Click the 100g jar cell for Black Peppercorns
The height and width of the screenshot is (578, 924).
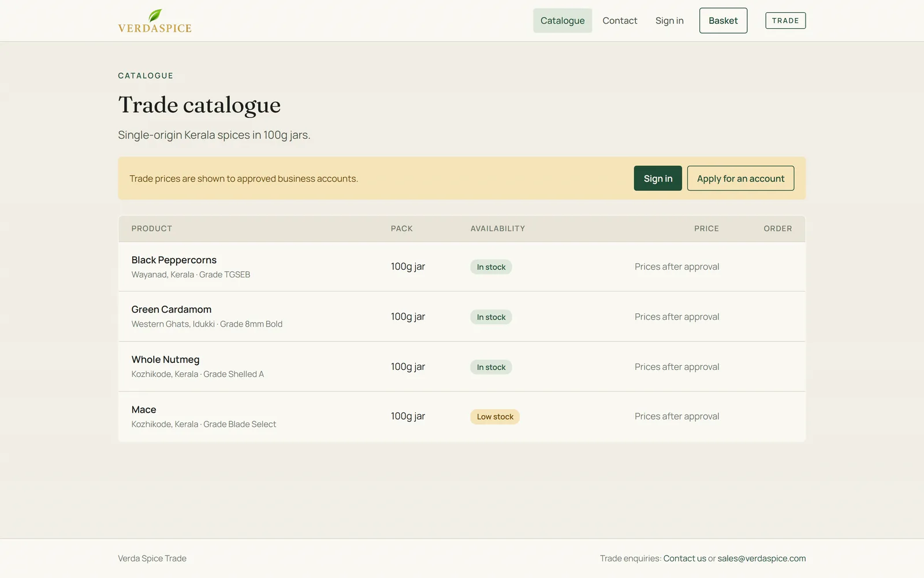tap(408, 266)
